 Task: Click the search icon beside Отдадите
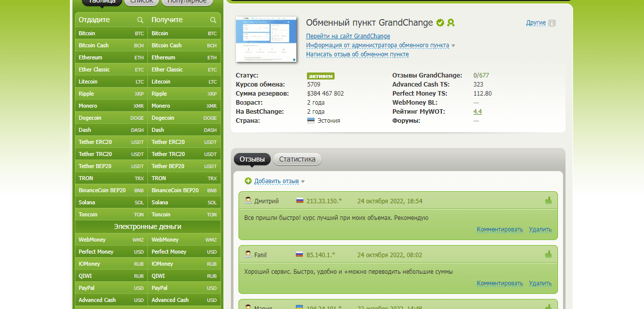point(140,20)
